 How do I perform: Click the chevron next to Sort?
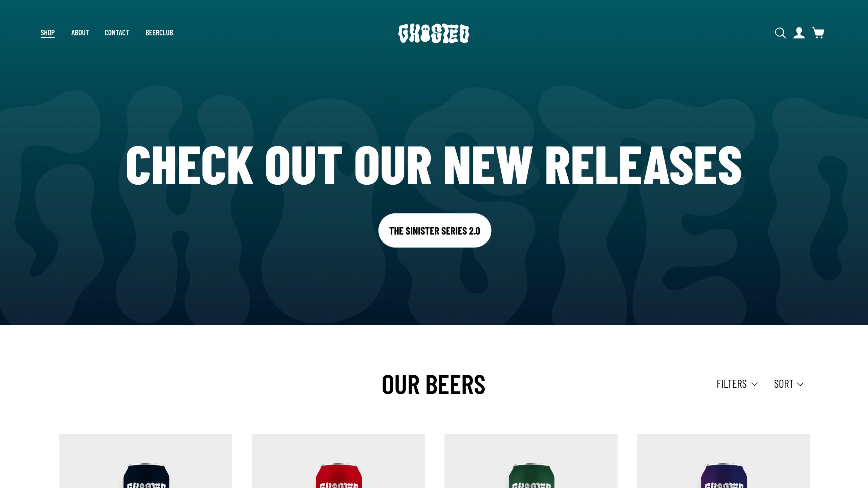800,385
